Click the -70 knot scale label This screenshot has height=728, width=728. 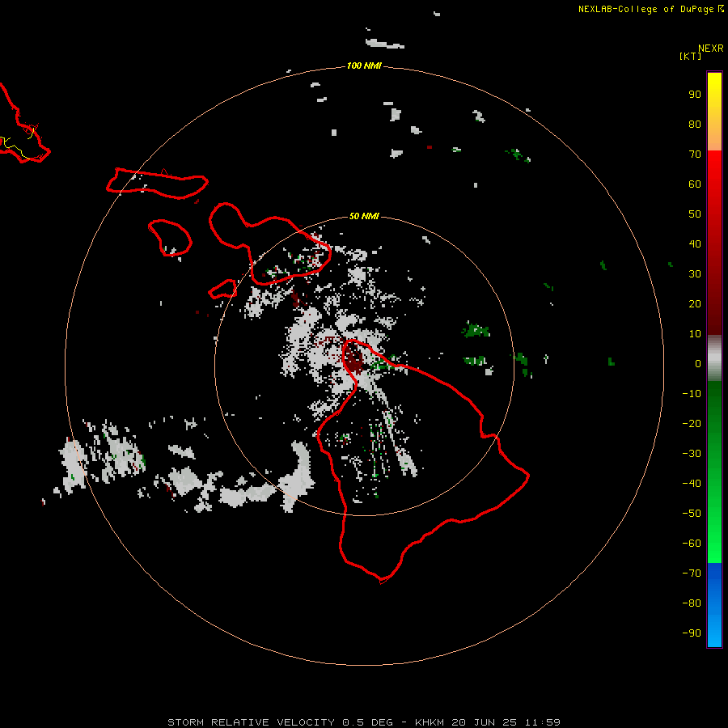pyautogui.click(x=692, y=574)
